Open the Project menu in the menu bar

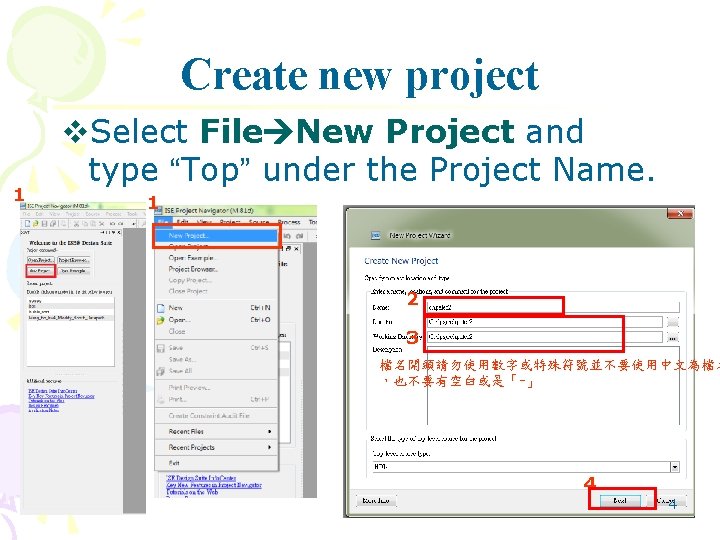pyautogui.click(x=230, y=222)
